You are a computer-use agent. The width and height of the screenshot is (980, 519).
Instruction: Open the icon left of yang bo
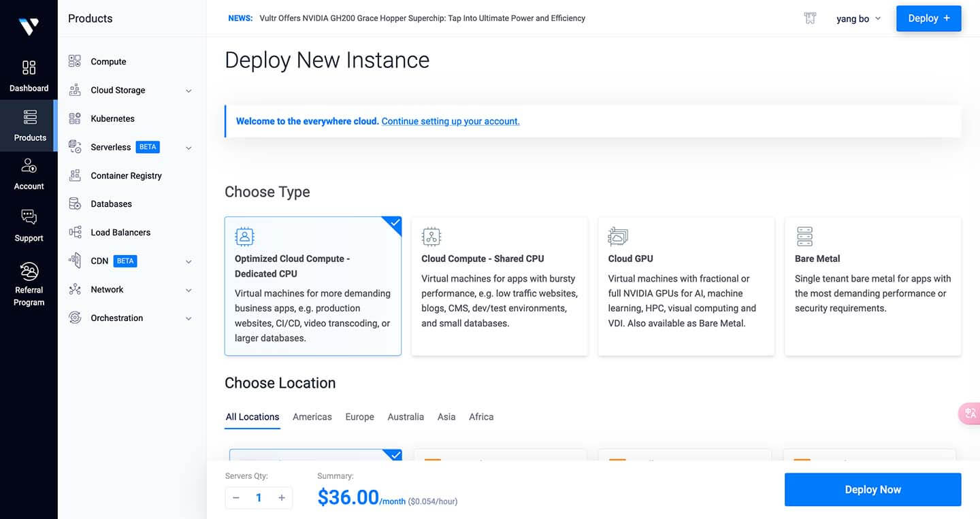[810, 18]
